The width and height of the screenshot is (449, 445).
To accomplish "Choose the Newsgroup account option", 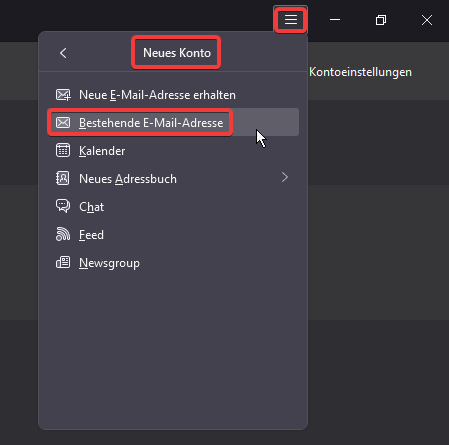I will coord(173,263).
